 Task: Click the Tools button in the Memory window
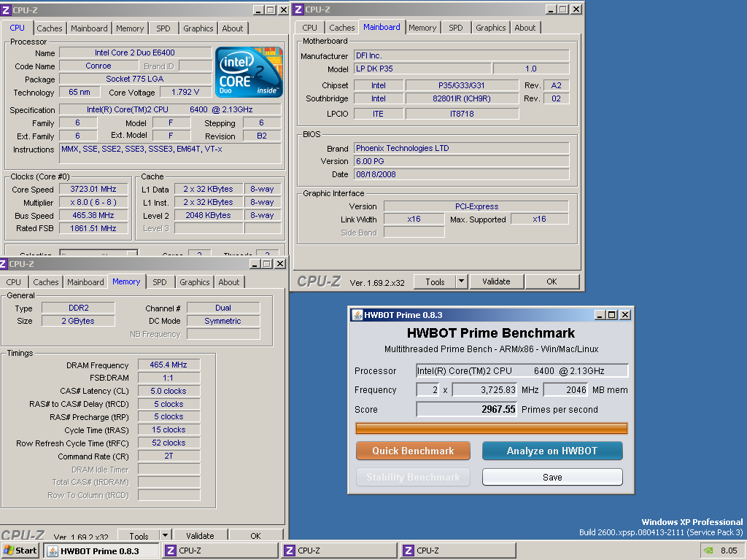coord(139,535)
